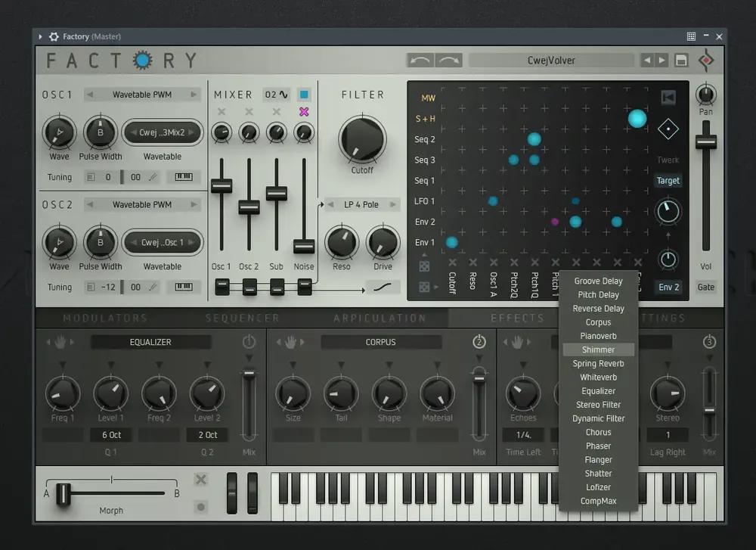Open the plugin gear settings icon

click(x=54, y=36)
